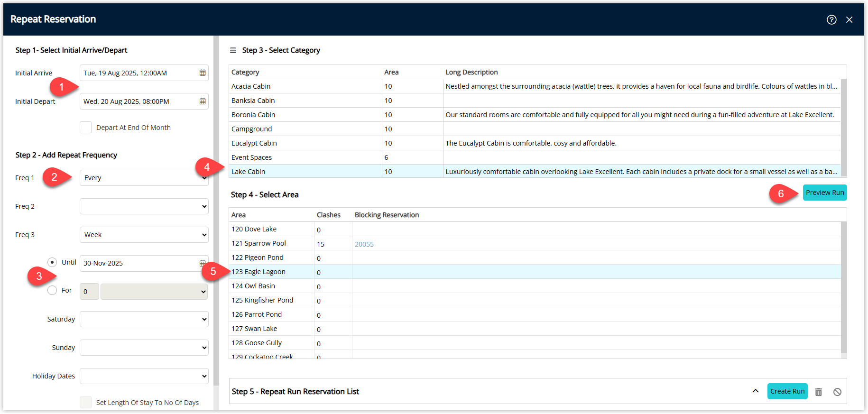Open the Holiday Dates dropdown
Image resolution: width=868 pixels, height=414 pixels.
click(x=144, y=376)
